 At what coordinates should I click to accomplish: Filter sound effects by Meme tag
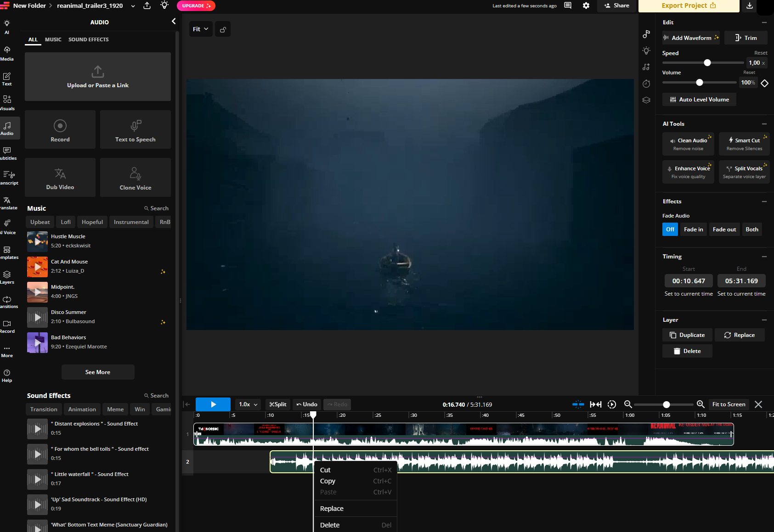click(x=115, y=409)
